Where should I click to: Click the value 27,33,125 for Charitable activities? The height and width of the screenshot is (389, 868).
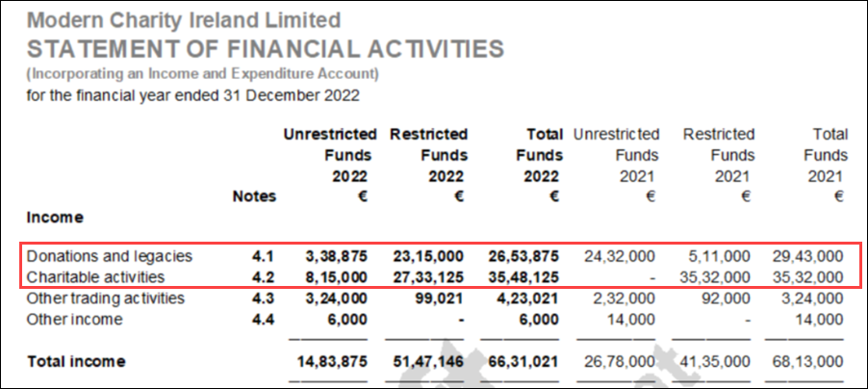[428, 277]
